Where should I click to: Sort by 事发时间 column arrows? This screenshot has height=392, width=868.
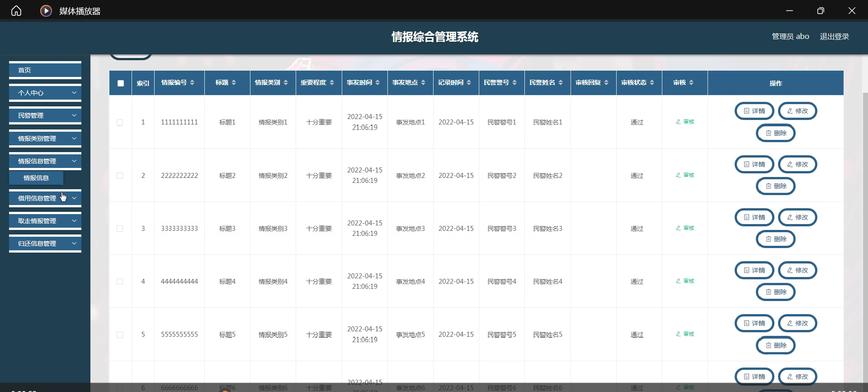[377, 82]
